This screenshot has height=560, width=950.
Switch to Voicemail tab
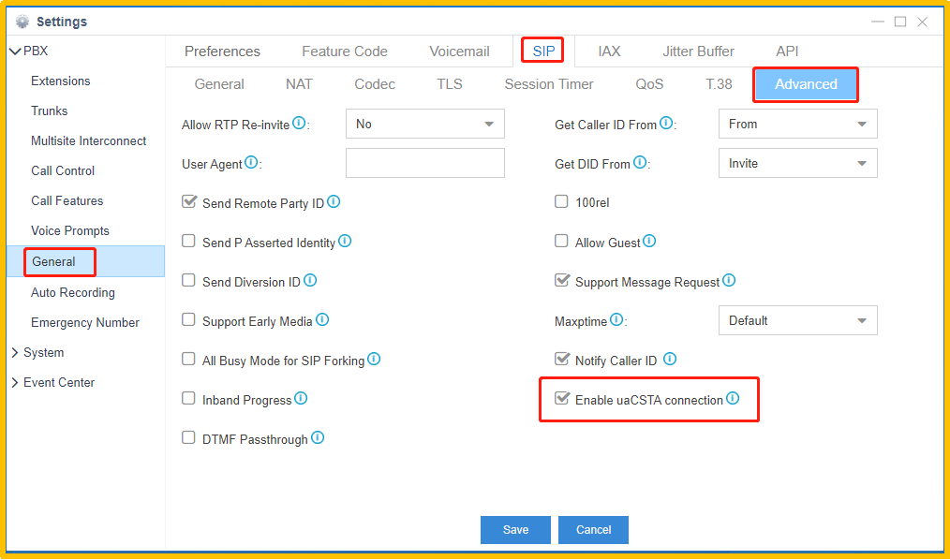(x=459, y=52)
